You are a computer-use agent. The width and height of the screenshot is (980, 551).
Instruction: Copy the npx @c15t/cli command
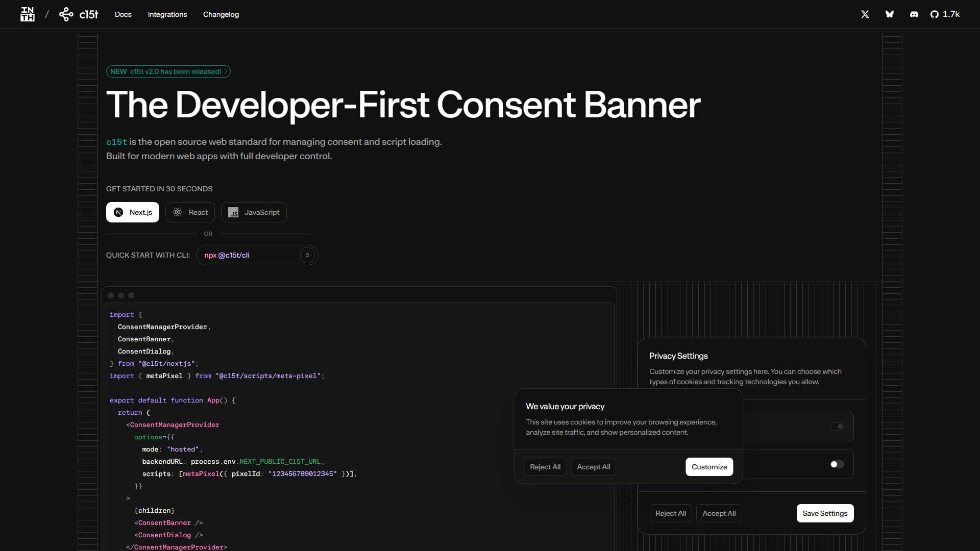(x=307, y=255)
